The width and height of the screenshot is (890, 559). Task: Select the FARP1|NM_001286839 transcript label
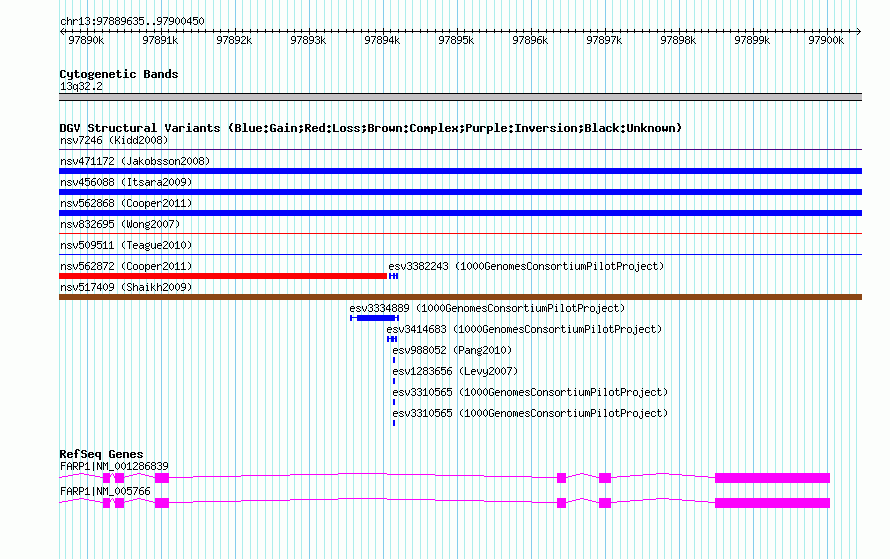(x=114, y=466)
